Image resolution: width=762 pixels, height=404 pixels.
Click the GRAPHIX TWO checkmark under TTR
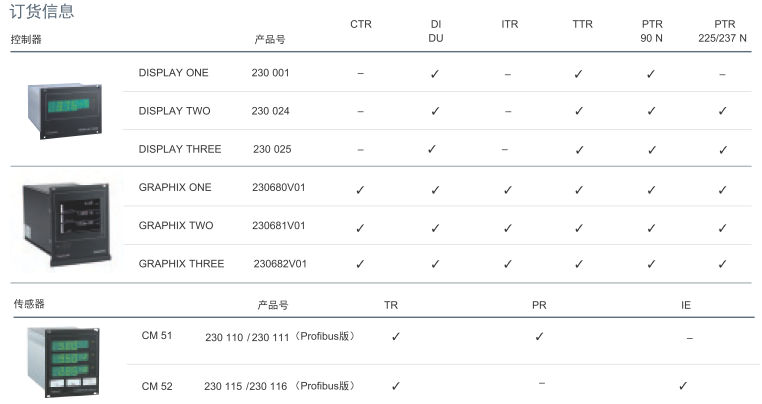(579, 228)
